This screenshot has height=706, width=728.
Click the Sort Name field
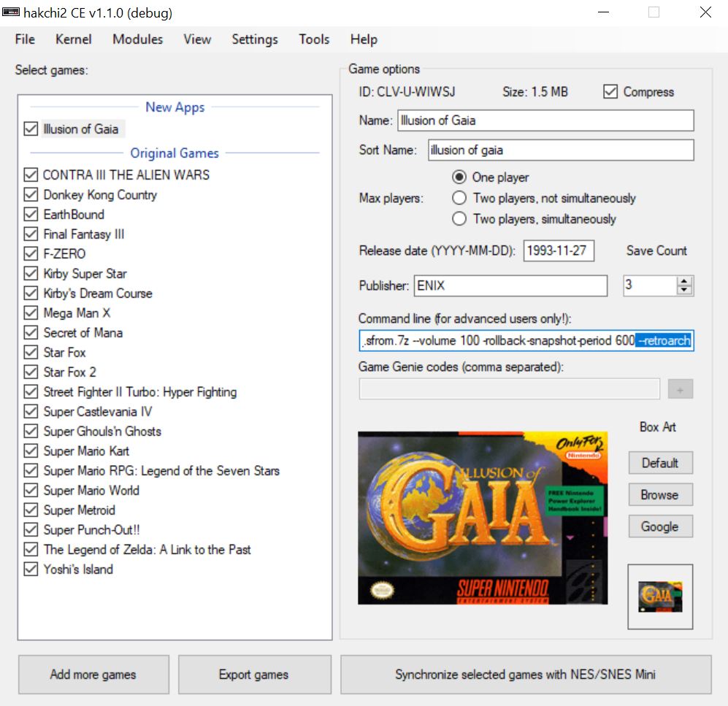(x=561, y=150)
